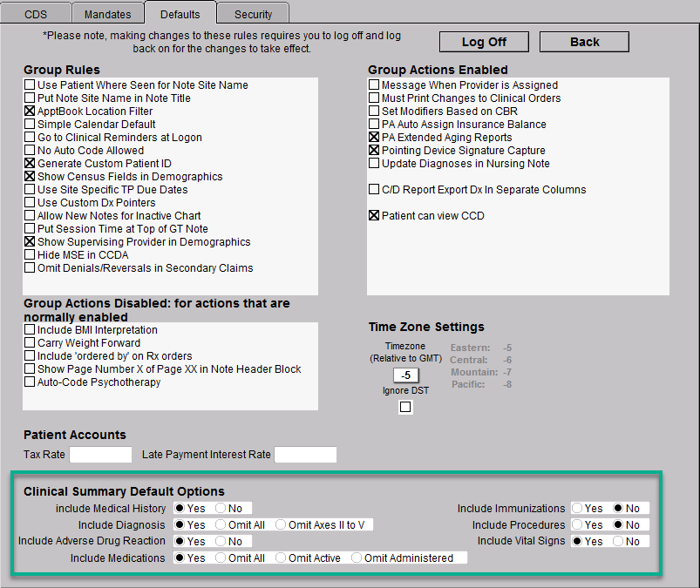Enable Message When Provider is Assigned
This screenshot has width=700, height=588.
point(375,85)
